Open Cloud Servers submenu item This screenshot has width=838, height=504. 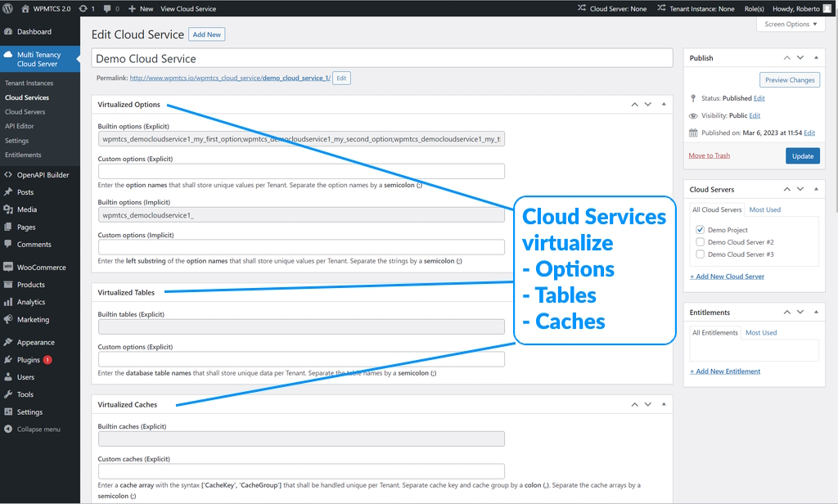point(25,112)
